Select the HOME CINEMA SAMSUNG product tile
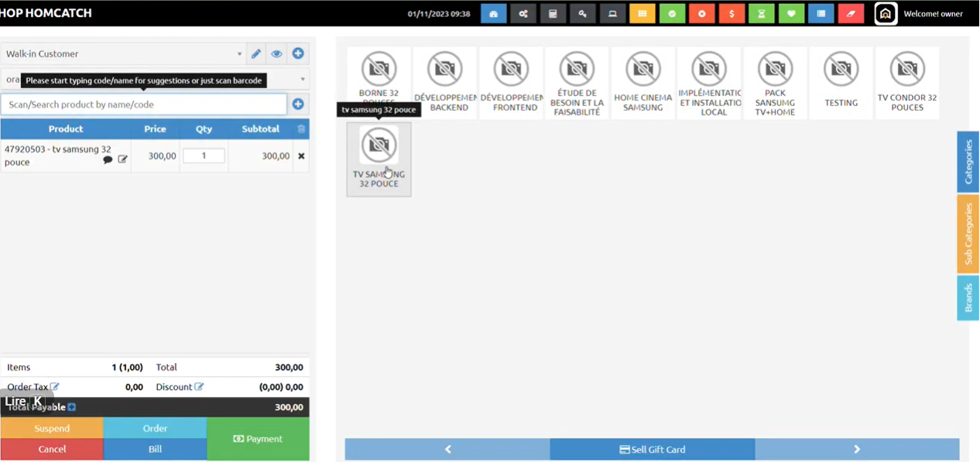 pos(643,83)
